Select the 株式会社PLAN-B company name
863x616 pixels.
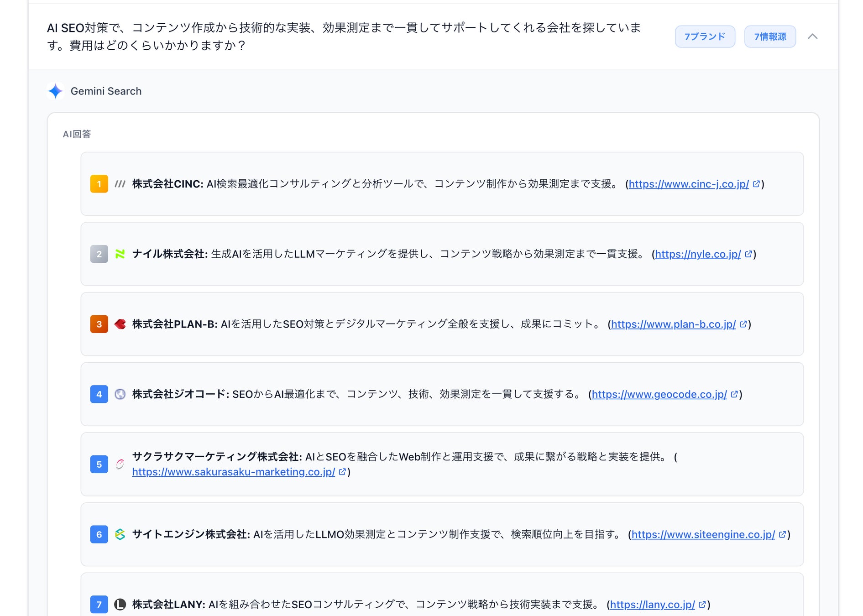(175, 324)
